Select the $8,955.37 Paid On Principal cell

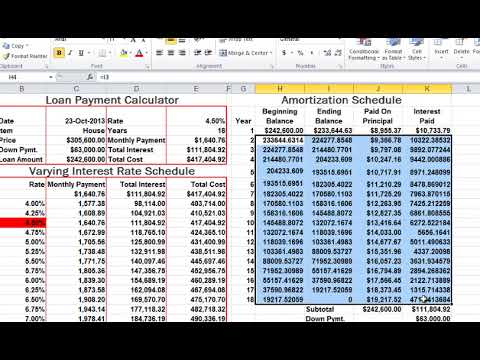(378, 131)
